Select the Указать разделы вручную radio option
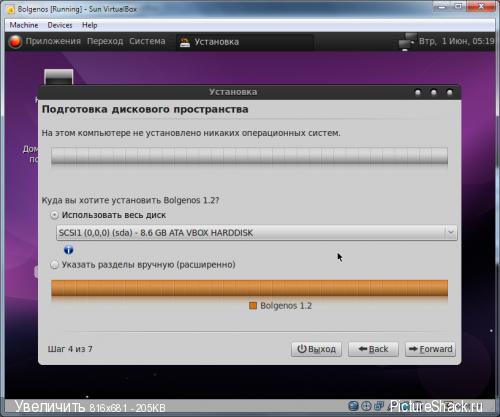Viewport: 500px width, 417px height. coord(54,265)
